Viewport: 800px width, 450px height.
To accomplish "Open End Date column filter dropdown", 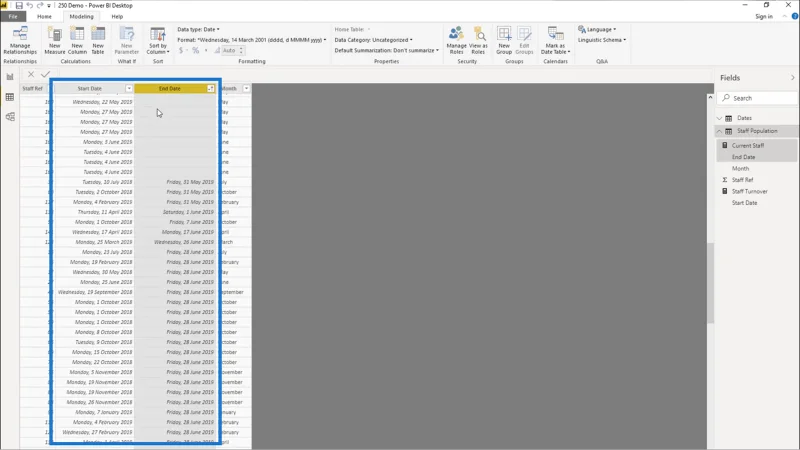I will coord(211,89).
